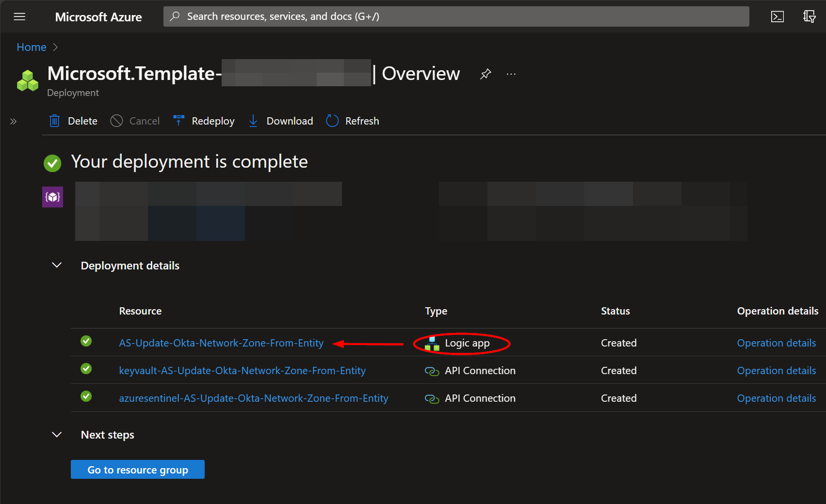Open the more options ellipsis menu

pyautogui.click(x=511, y=74)
